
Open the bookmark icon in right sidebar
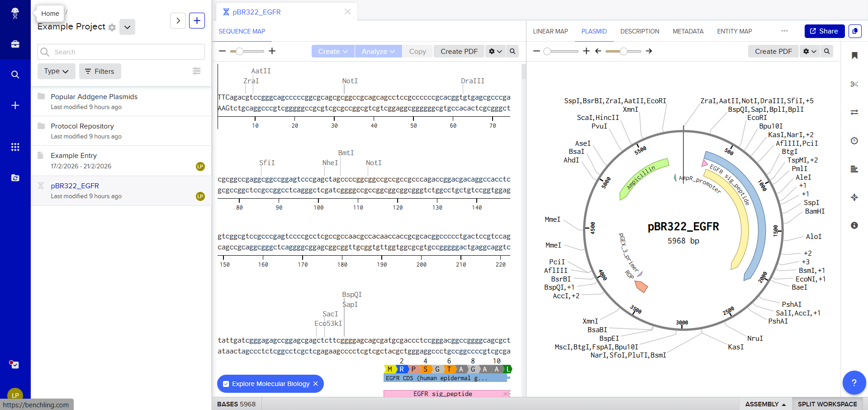[x=854, y=56]
